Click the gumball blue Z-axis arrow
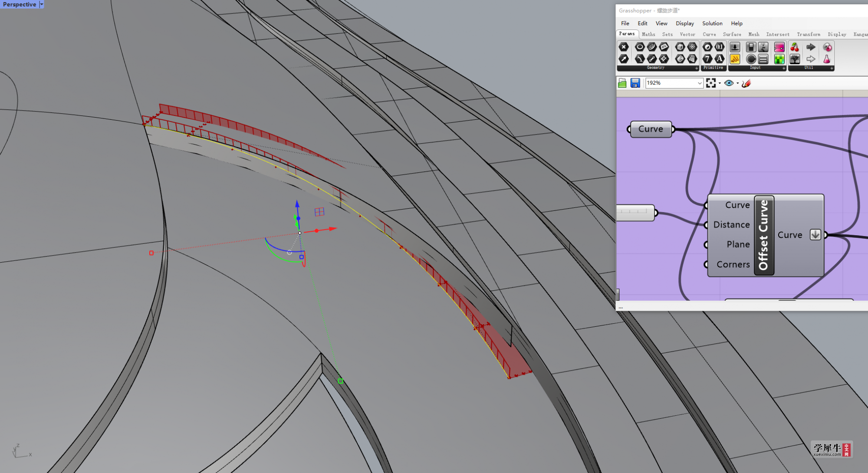 297,204
